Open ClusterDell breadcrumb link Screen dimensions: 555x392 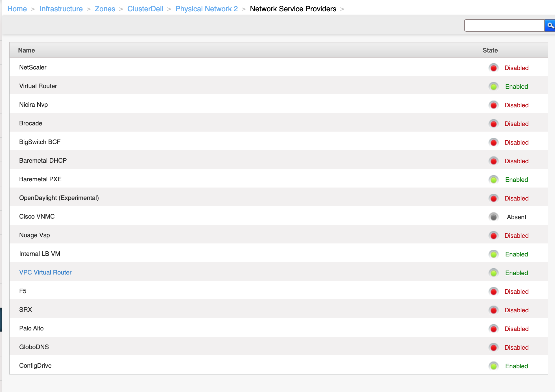pyautogui.click(x=145, y=9)
